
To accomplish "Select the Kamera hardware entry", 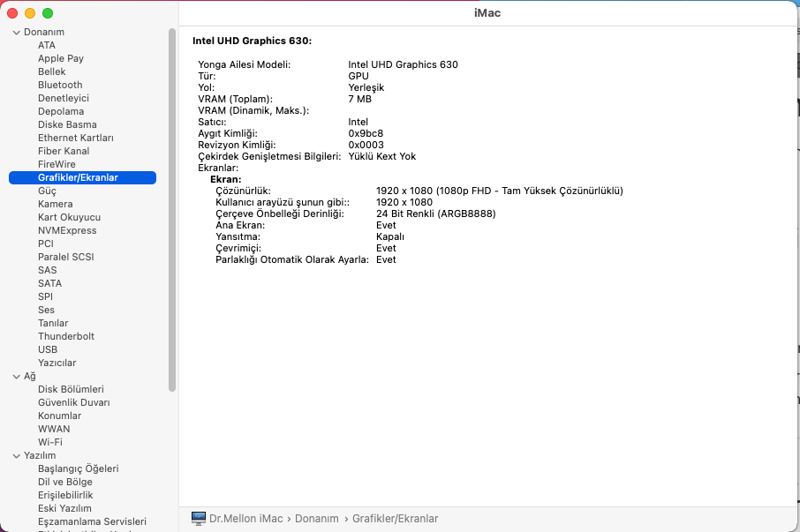I will pos(55,205).
